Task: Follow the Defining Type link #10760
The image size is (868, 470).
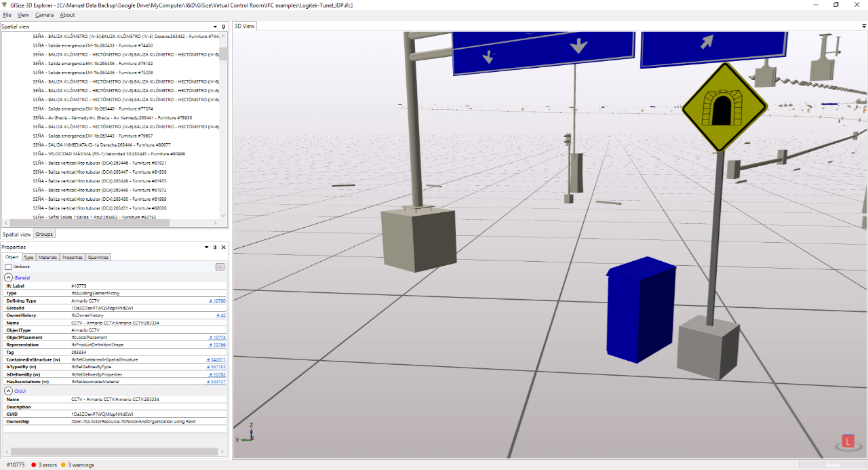Action: point(217,300)
